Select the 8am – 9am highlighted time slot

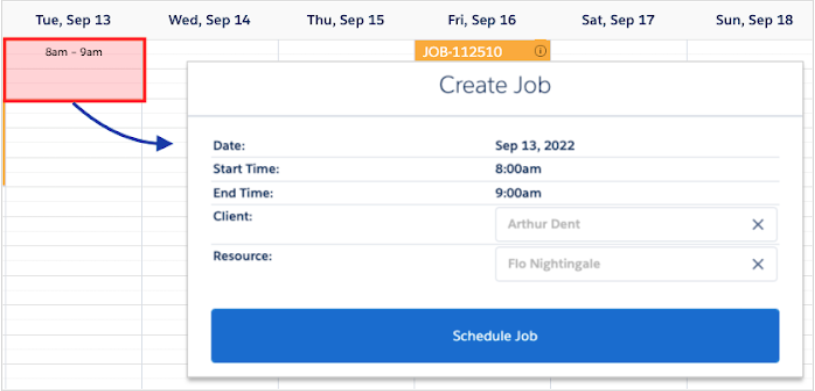click(x=74, y=70)
